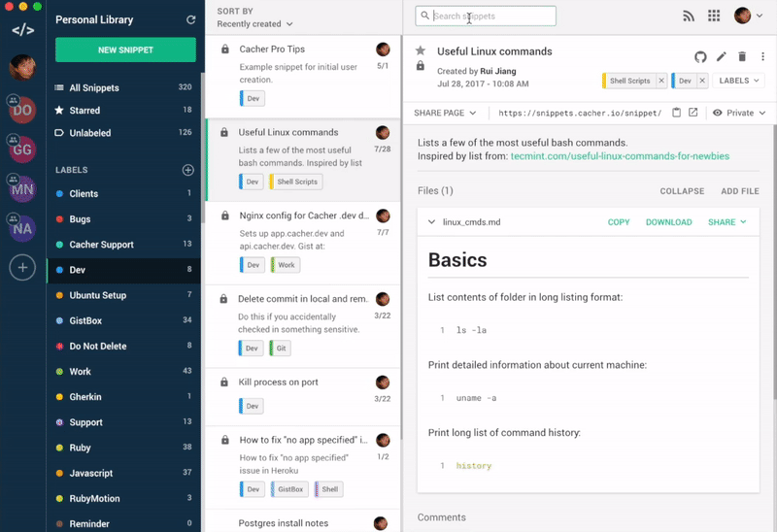
Task: Click Work tag on Nginx config snippet
Action: (285, 265)
